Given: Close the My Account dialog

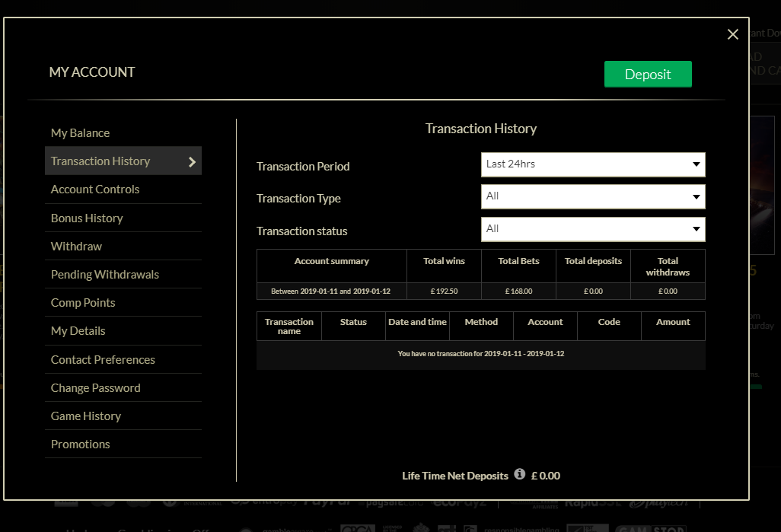Looking at the screenshot, I should (x=733, y=34).
